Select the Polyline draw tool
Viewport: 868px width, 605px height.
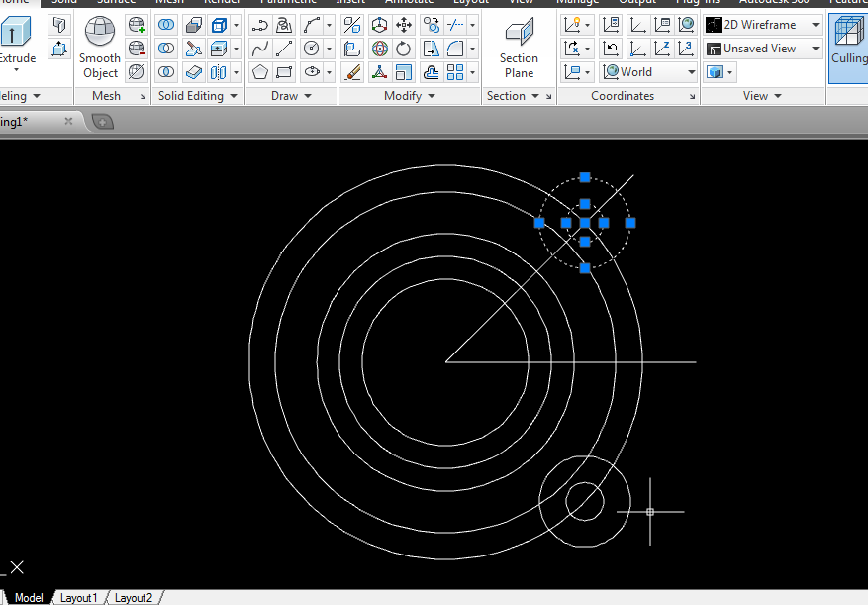(259, 25)
